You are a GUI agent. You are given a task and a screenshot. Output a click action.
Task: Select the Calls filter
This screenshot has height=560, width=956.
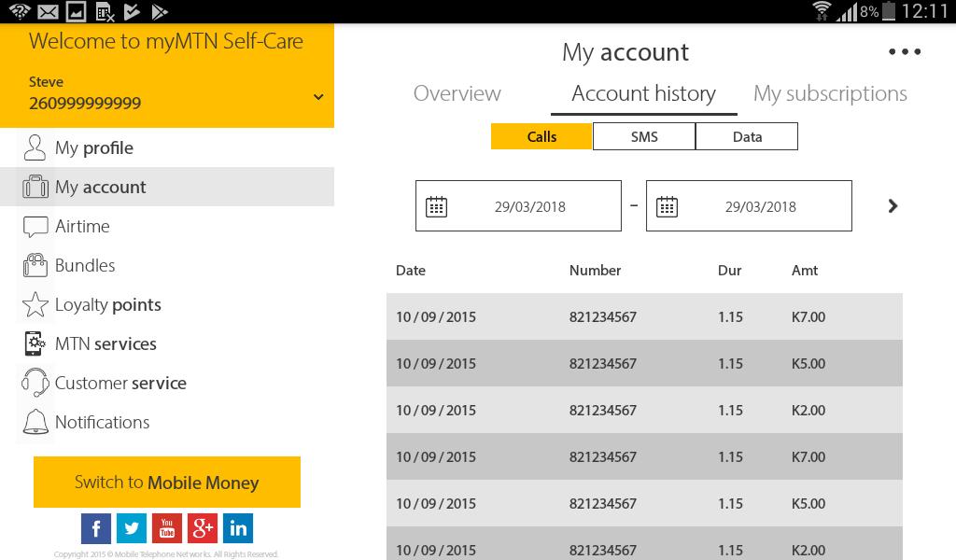pyautogui.click(x=541, y=136)
